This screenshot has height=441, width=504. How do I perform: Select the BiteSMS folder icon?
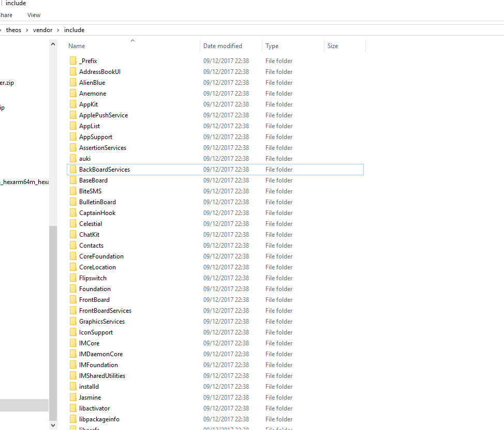(x=73, y=191)
